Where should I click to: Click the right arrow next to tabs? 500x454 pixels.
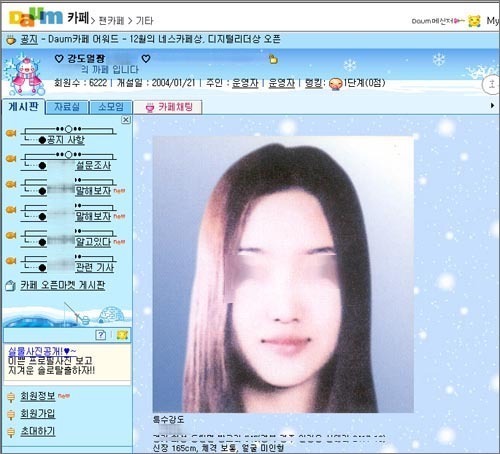[x=493, y=106]
